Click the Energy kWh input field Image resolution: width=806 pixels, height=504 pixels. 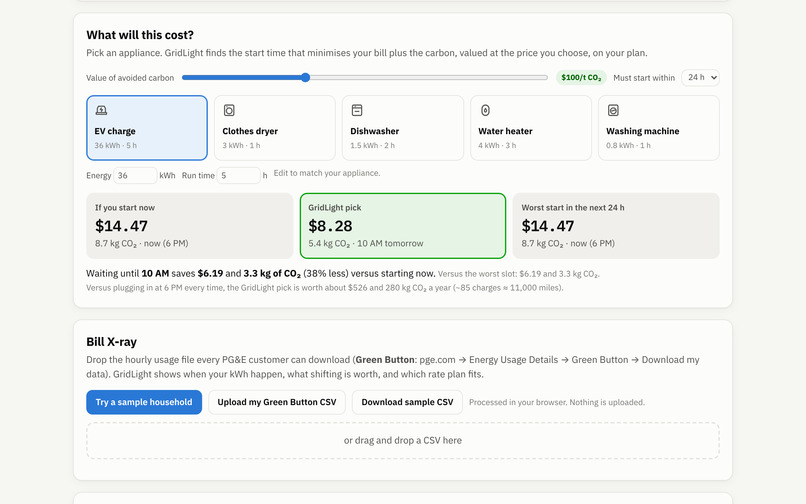pos(135,175)
